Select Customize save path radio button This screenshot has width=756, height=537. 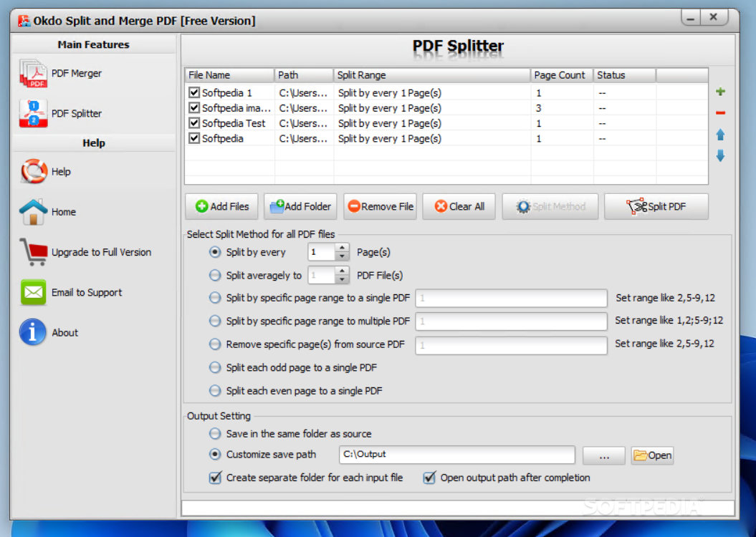coord(215,454)
